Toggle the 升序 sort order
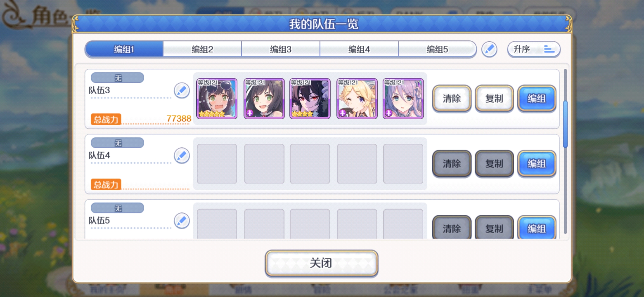Viewport: 644px width, 297px height. pos(534,50)
